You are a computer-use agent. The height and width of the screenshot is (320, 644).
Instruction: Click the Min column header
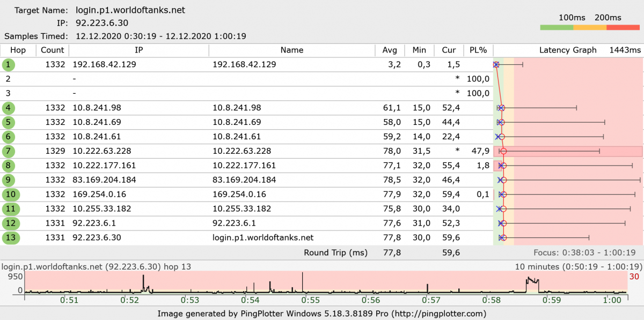pos(419,50)
